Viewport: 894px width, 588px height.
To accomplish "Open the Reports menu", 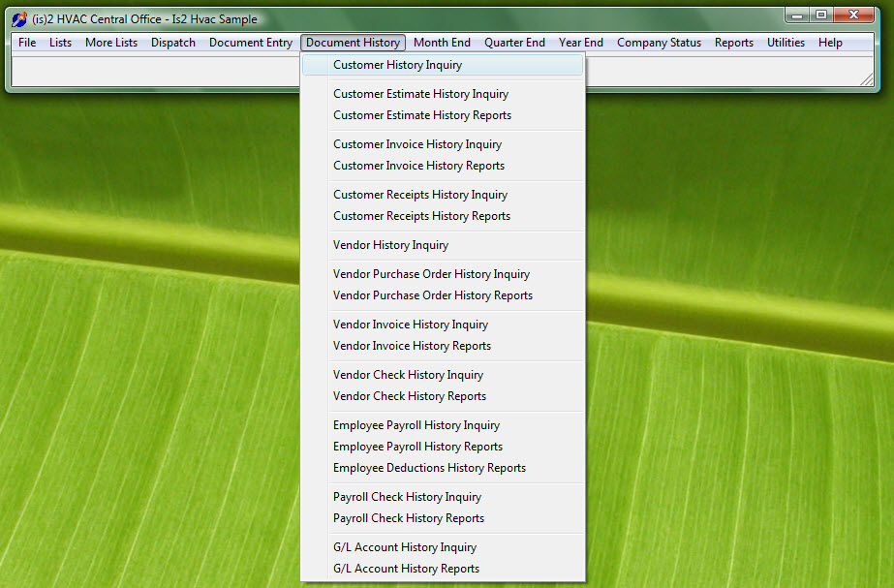I will pos(734,43).
